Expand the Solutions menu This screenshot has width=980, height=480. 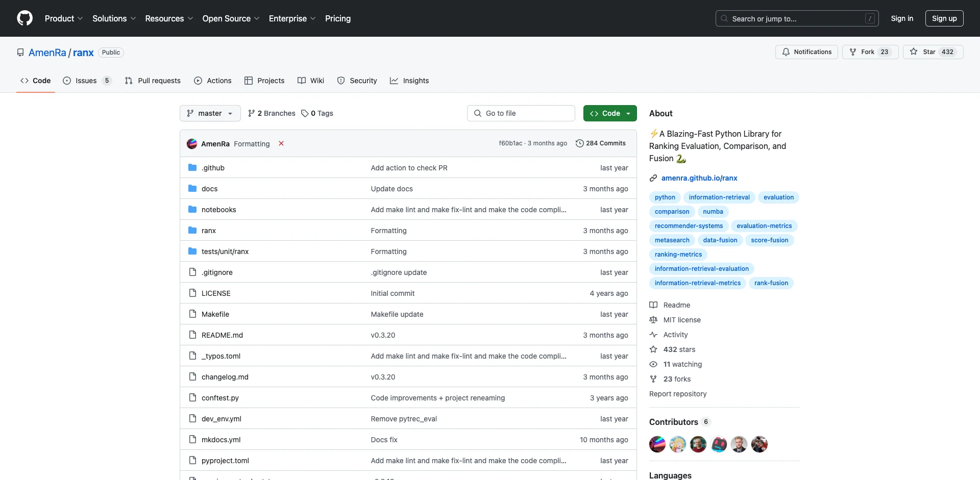coord(114,18)
